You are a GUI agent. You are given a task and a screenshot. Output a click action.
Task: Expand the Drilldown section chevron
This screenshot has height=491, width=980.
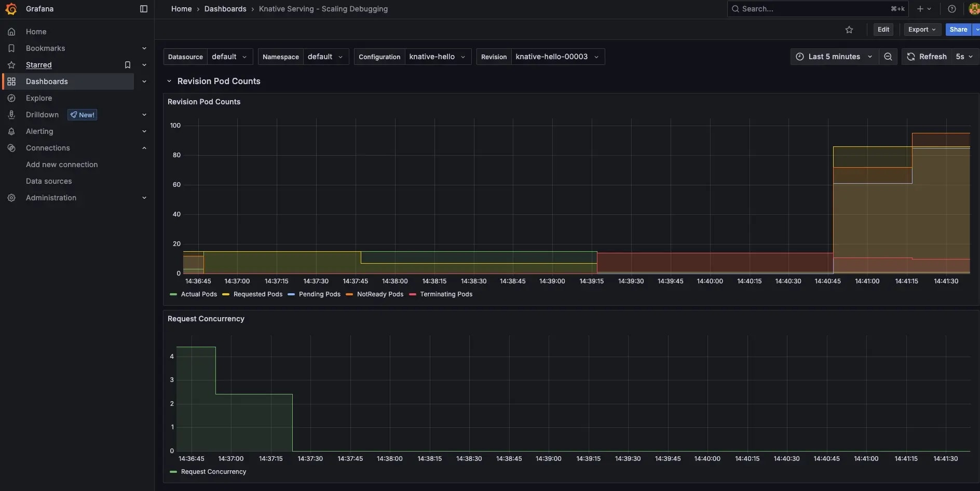click(x=144, y=115)
